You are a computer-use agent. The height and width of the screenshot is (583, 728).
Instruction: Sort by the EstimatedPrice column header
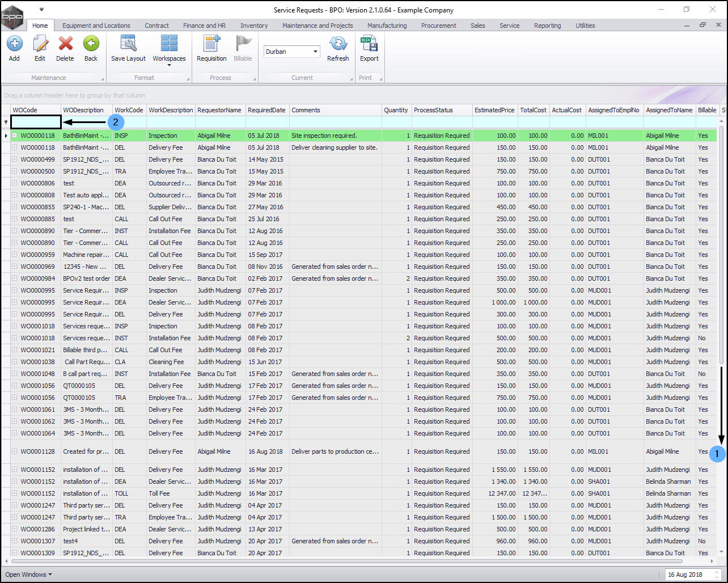(495, 110)
